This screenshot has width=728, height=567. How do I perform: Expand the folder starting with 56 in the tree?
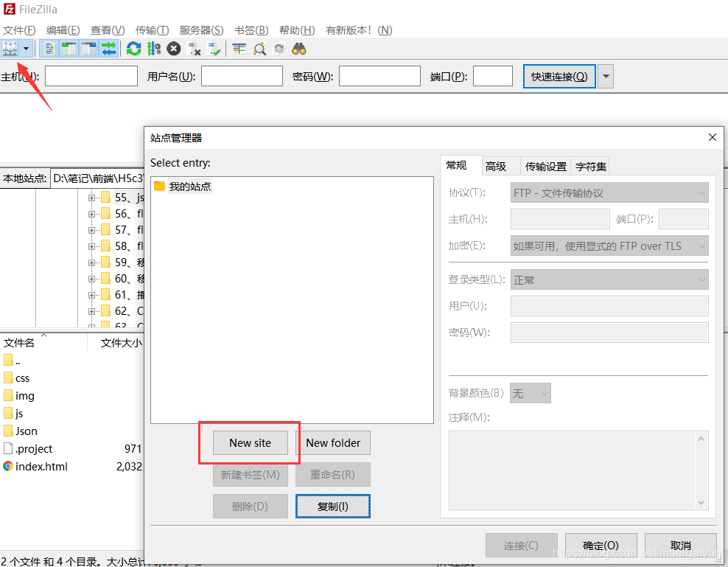[x=91, y=215]
